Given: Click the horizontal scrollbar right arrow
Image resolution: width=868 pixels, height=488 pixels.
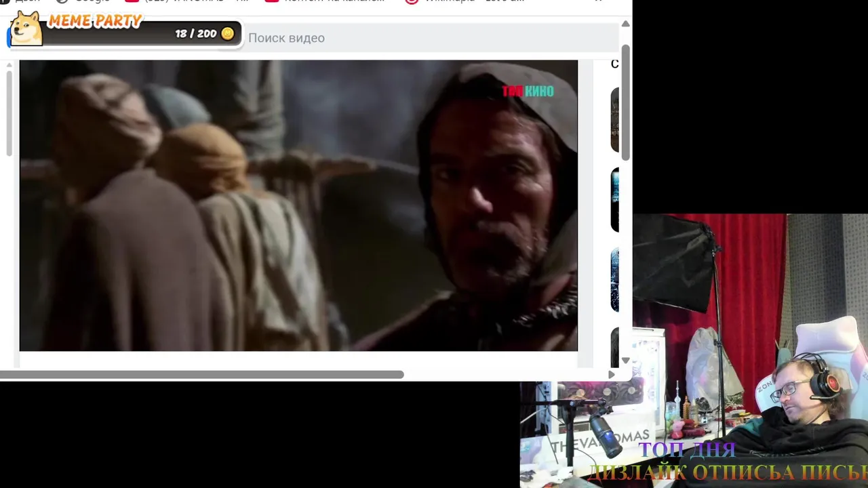Looking at the screenshot, I should [612, 374].
